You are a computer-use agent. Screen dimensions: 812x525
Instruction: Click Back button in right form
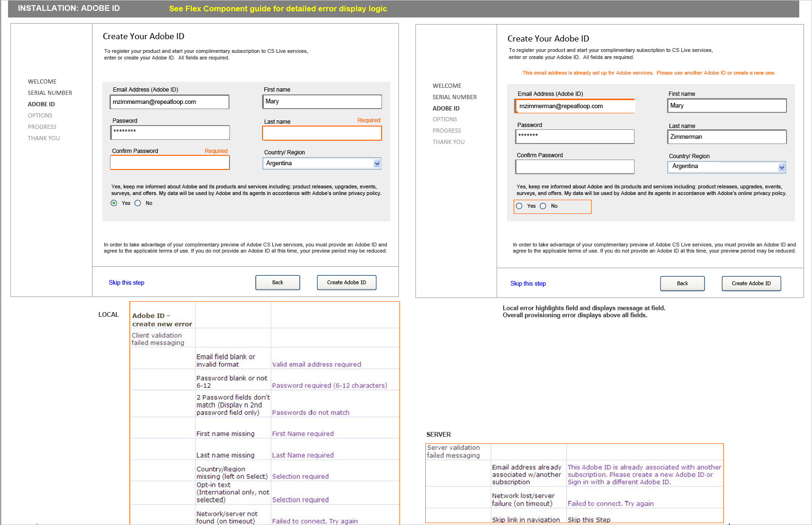point(682,283)
